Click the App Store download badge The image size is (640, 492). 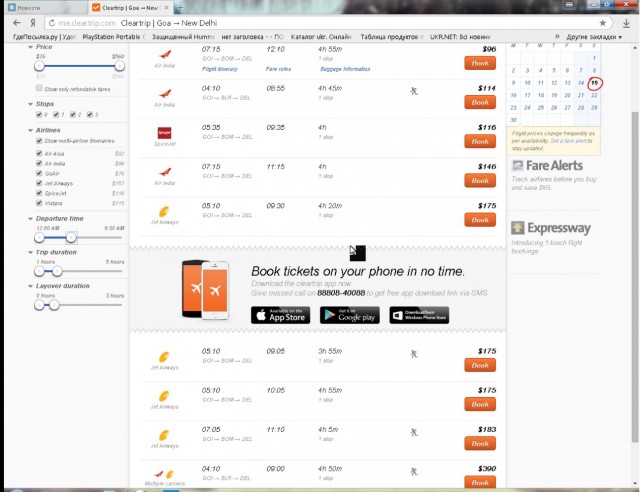[280, 315]
